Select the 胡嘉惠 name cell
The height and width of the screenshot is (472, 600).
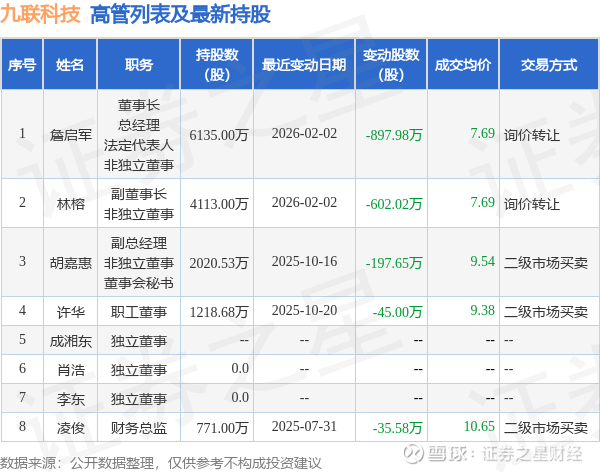[71, 263]
